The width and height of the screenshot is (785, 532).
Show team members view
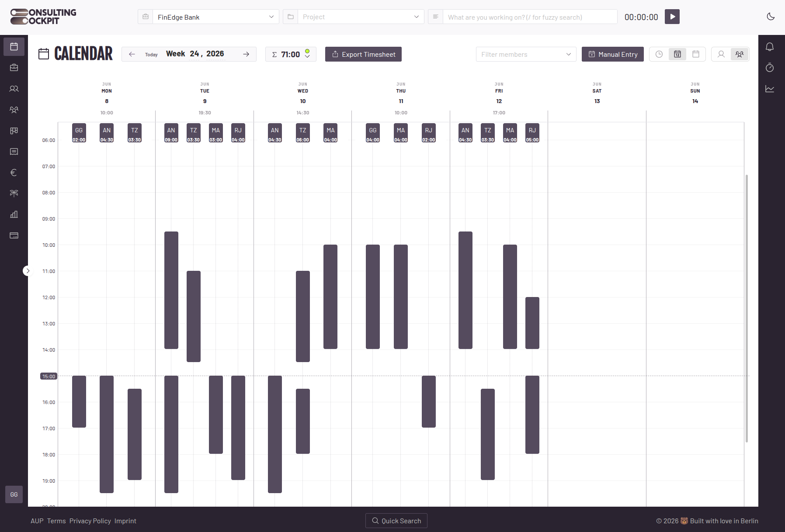[740, 54]
